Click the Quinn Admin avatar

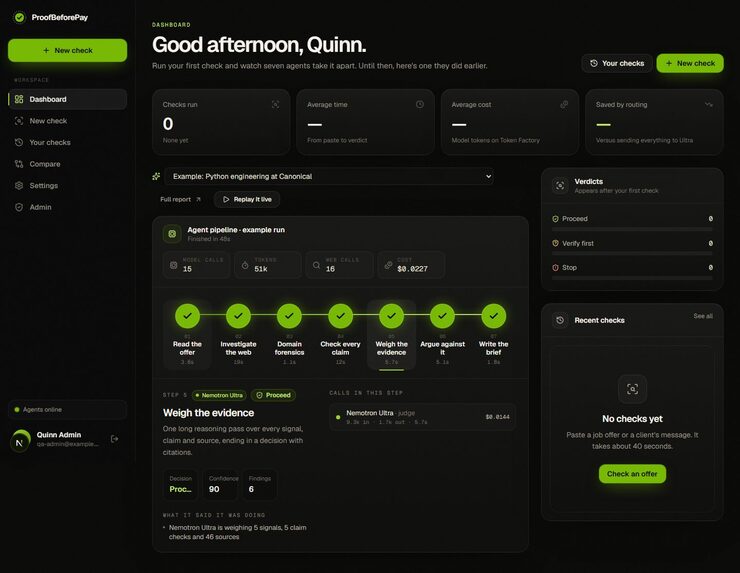[20, 441]
